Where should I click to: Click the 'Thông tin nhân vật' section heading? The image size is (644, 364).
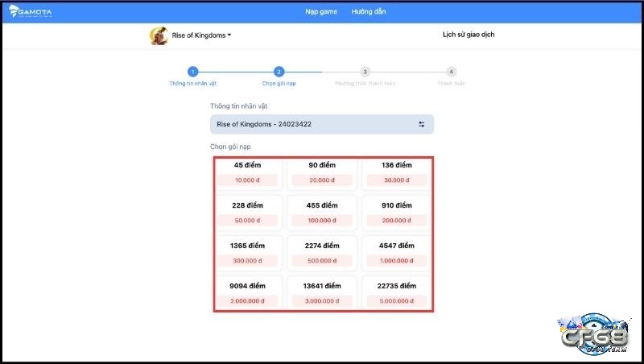pos(238,106)
